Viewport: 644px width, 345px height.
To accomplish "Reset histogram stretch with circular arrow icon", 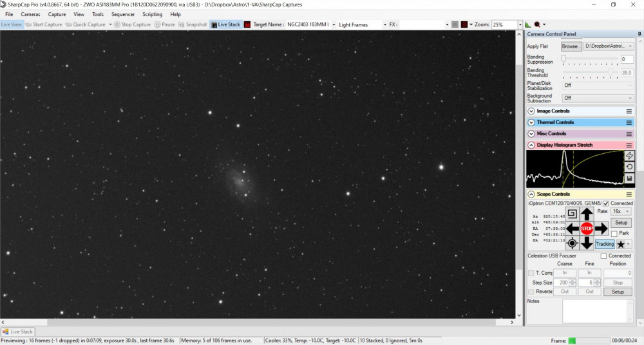I will pyautogui.click(x=629, y=167).
